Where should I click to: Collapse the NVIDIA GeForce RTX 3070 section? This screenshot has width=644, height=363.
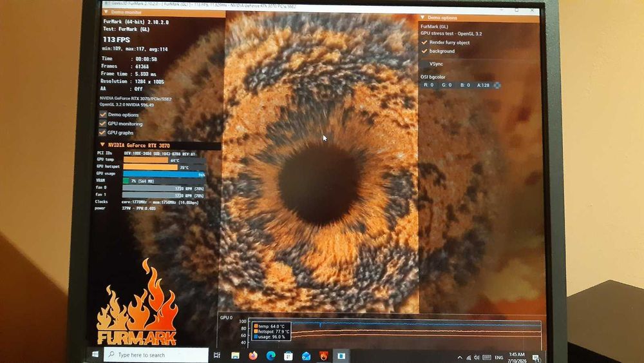click(x=102, y=145)
